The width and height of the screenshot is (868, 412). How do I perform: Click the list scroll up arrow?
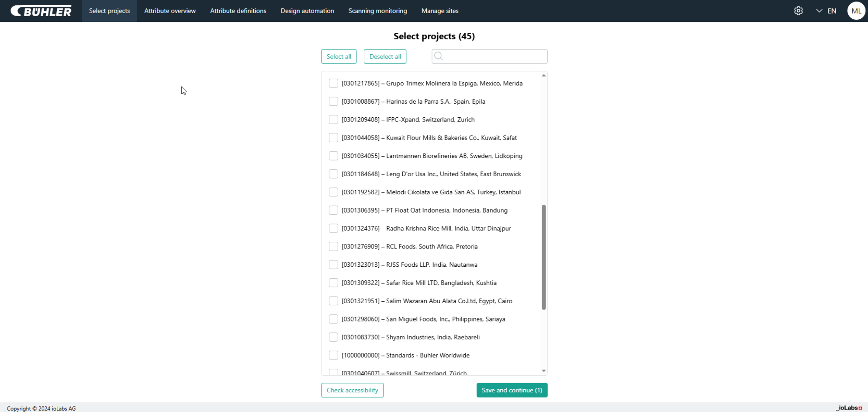[x=543, y=75]
